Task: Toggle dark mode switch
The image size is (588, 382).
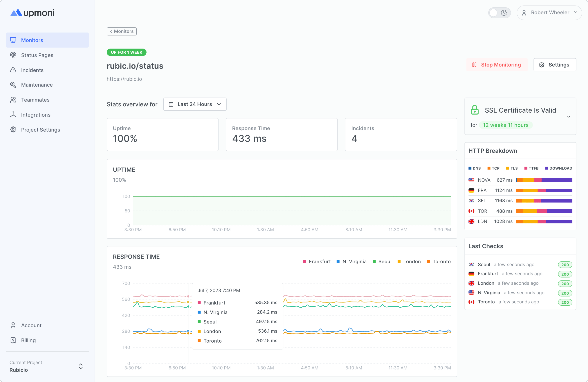Action: pyautogui.click(x=499, y=13)
